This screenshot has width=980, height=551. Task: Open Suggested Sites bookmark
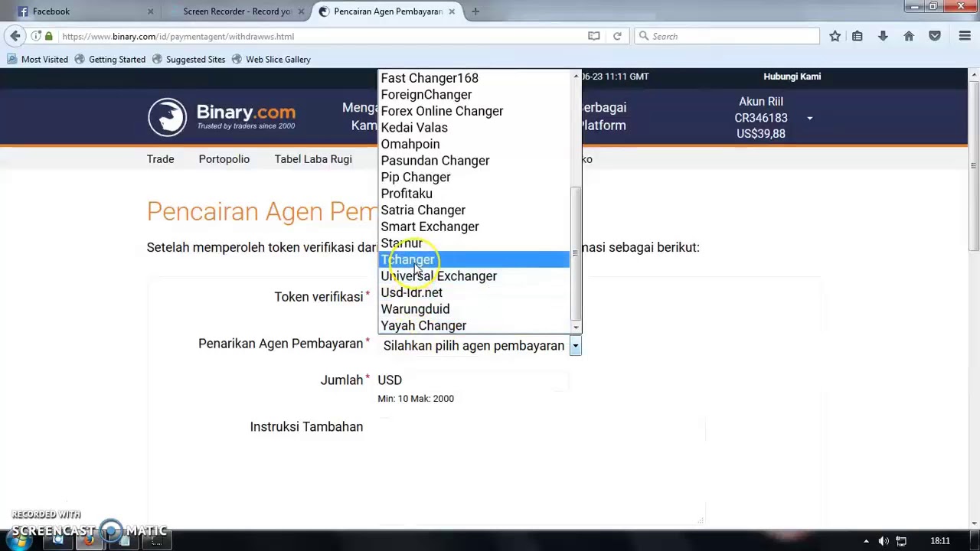coord(188,59)
